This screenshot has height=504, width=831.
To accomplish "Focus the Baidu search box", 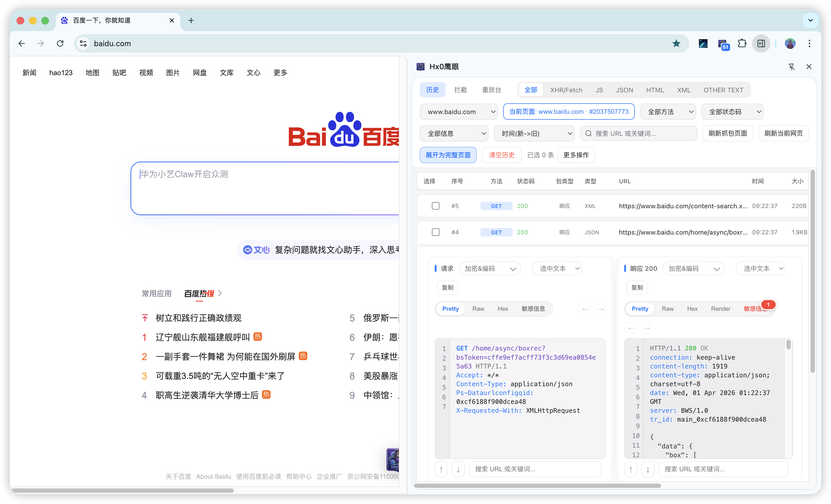I will 265,188.
